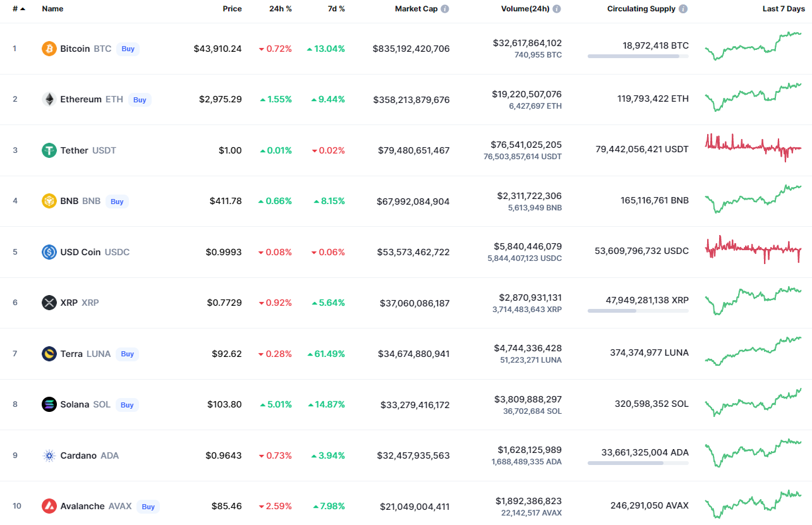Click the Bitcoin coin logo
812x525 pixels.
pos(49,49)
